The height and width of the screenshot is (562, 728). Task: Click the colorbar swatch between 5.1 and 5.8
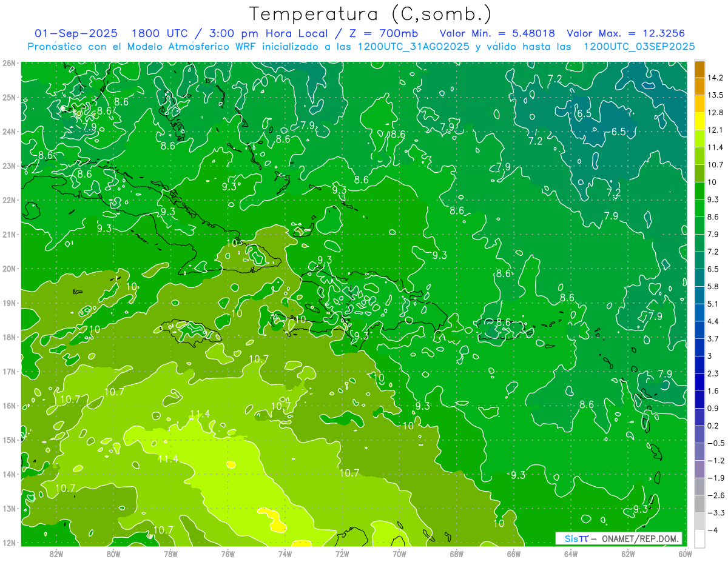699,295
